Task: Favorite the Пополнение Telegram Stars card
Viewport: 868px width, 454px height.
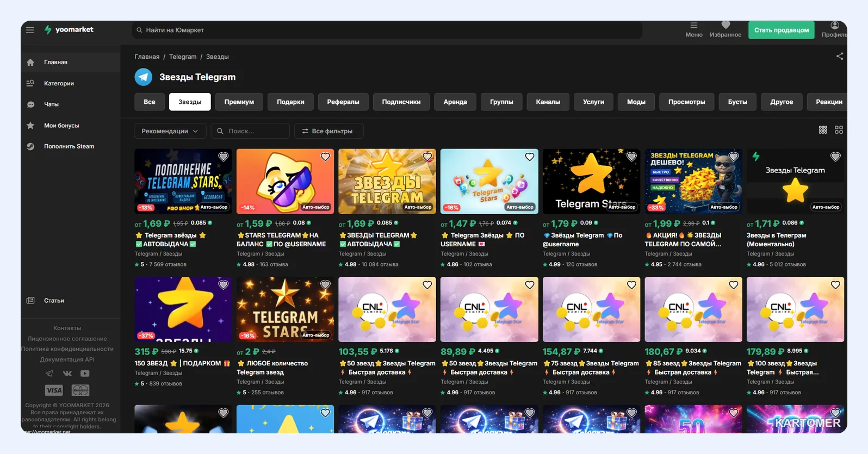Action: click(223, 157)
